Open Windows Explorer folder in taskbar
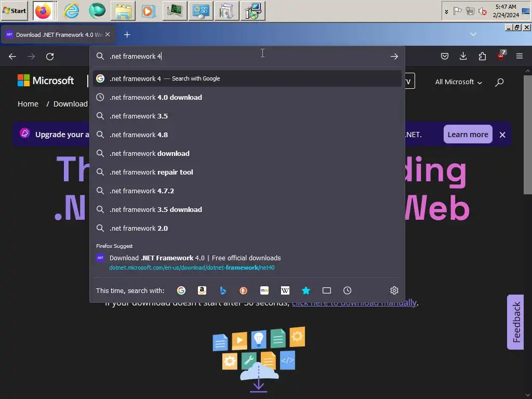 point(123,11)
